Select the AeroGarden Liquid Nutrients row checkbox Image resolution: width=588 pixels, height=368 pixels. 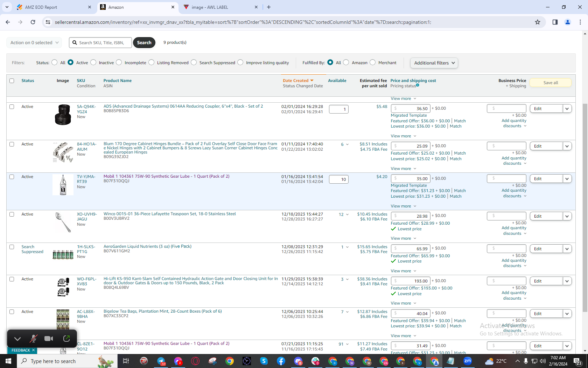(12, 247)
